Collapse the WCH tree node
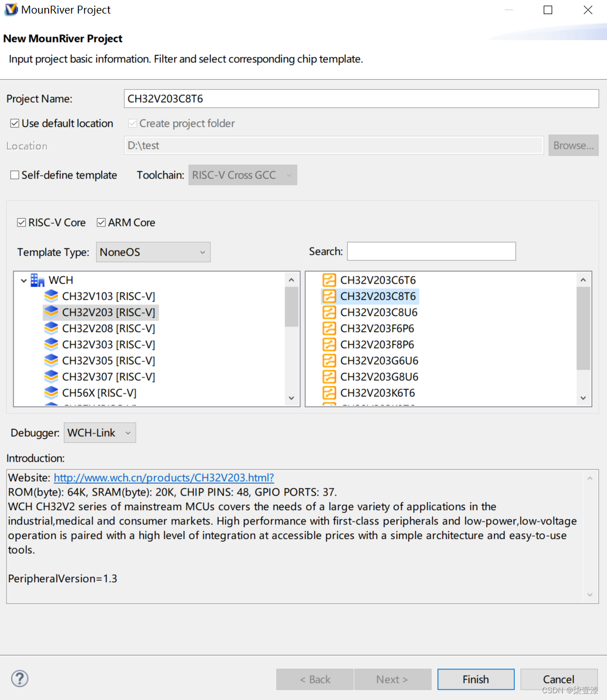Image resolution: width=607 pixels, height=700 pixels. 24,280
